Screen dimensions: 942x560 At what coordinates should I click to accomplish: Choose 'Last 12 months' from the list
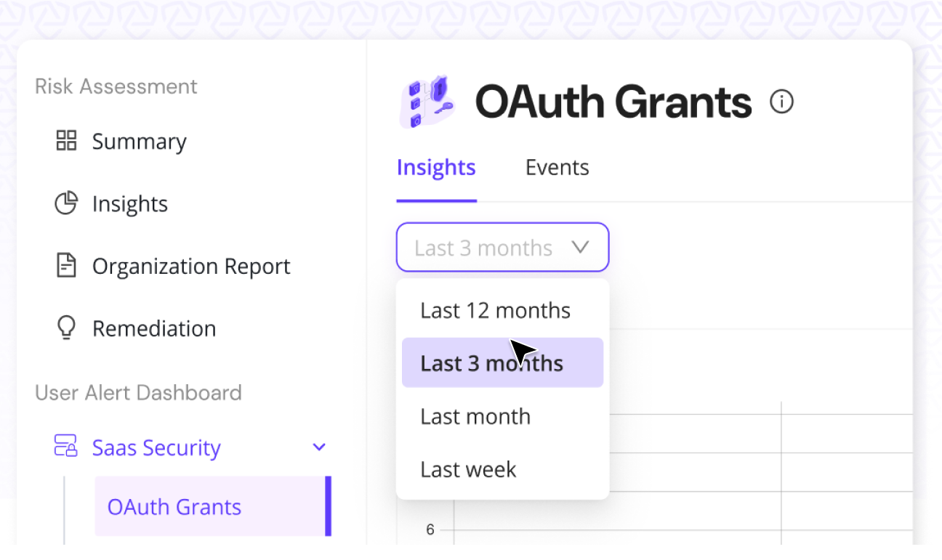pos(495,311)
